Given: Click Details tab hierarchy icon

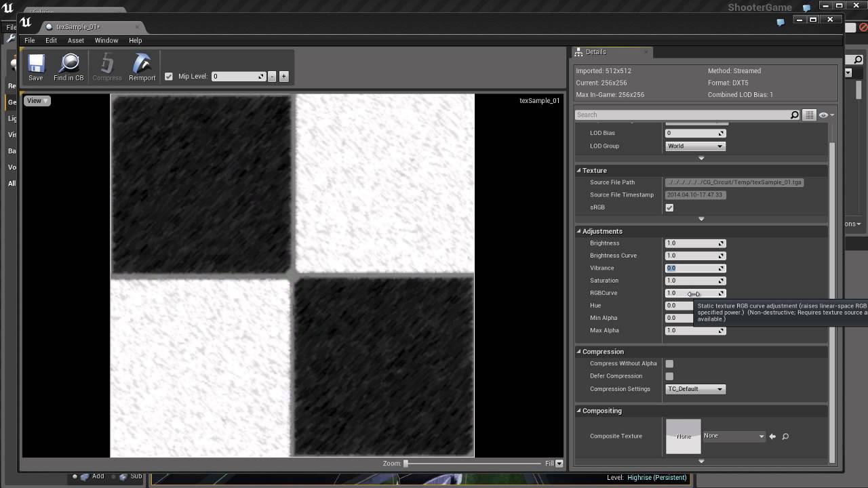Looking at the screenshot, I should click(578, 52).
